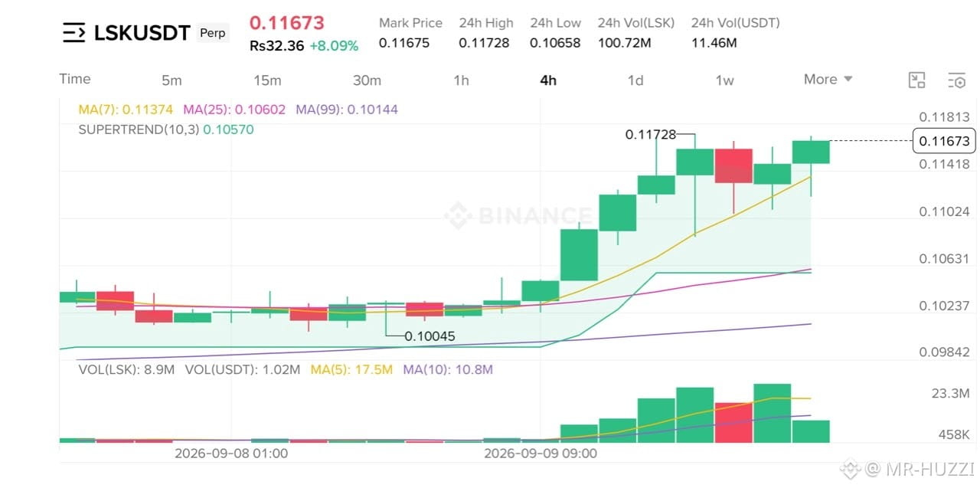
Task: Switch to the 1w interval
Action: tap(724, 80)
